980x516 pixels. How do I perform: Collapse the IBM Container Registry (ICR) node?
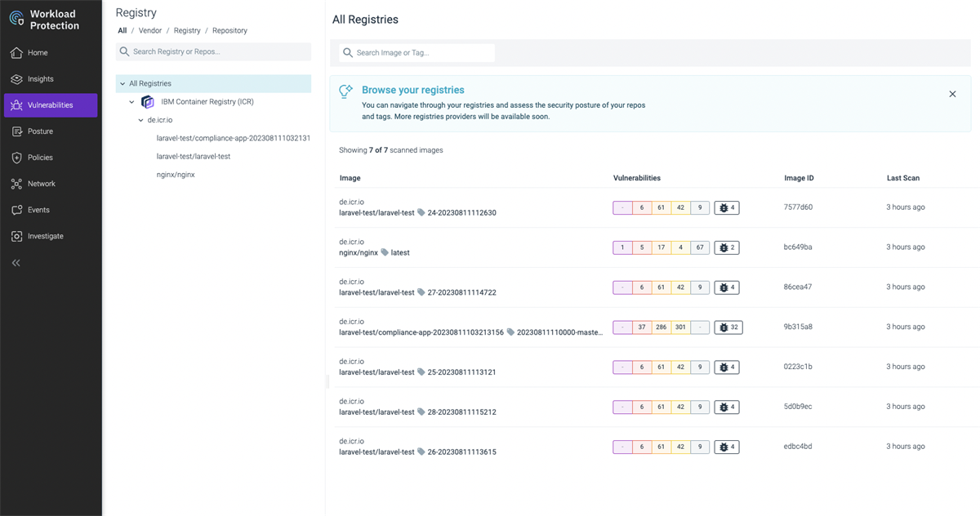[x=131, y=101]
